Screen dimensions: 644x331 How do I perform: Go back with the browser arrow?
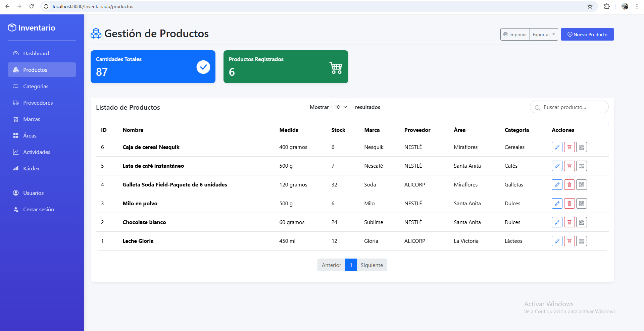7,6
